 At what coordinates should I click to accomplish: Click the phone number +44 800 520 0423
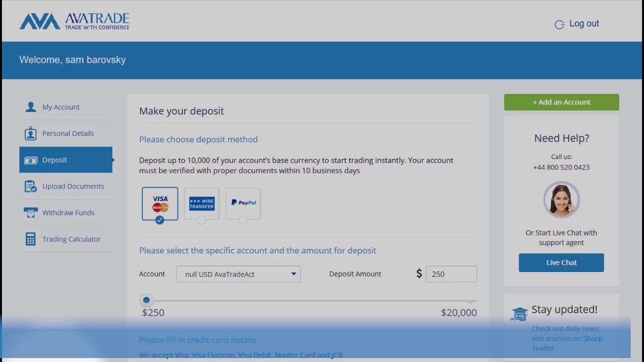coord(561,167)
